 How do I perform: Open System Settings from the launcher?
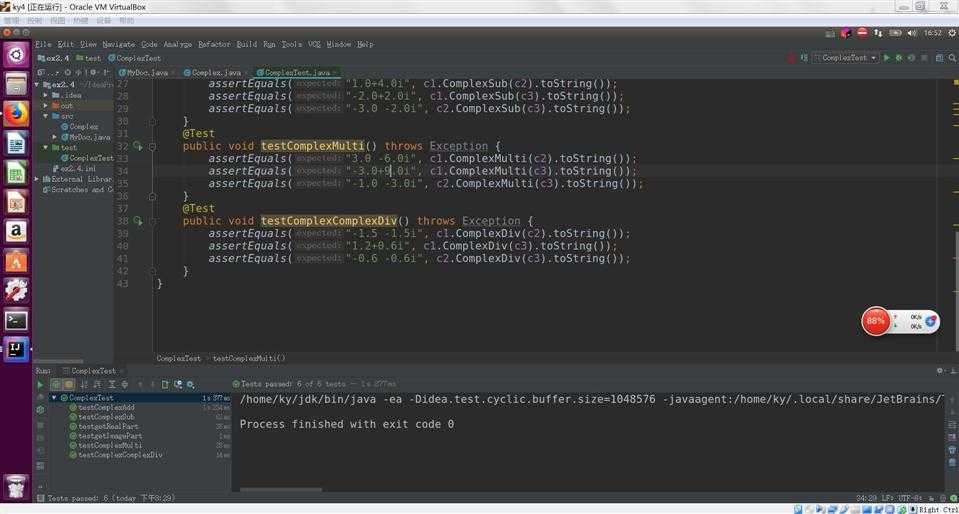pos(17,290)
